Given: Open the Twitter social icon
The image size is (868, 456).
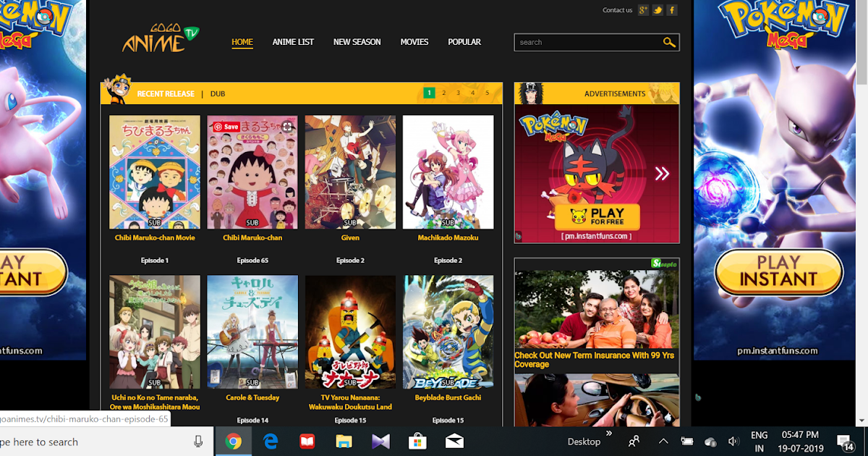Looking at the screenshot, I should 658,10.
